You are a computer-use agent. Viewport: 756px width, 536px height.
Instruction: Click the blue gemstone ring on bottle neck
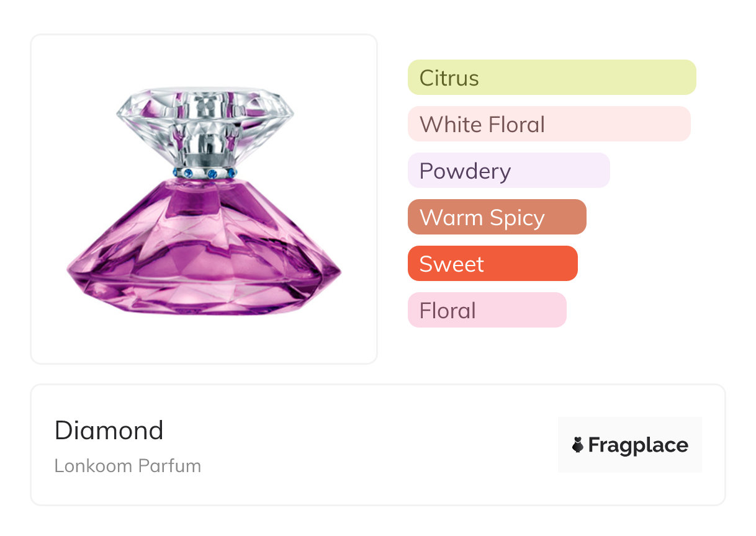[x=205, y=173]
